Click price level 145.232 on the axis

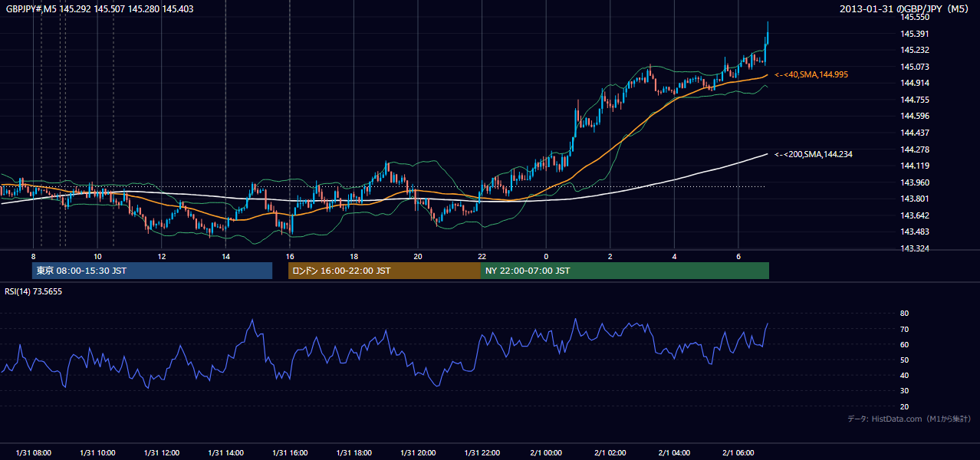pos(916,50)
